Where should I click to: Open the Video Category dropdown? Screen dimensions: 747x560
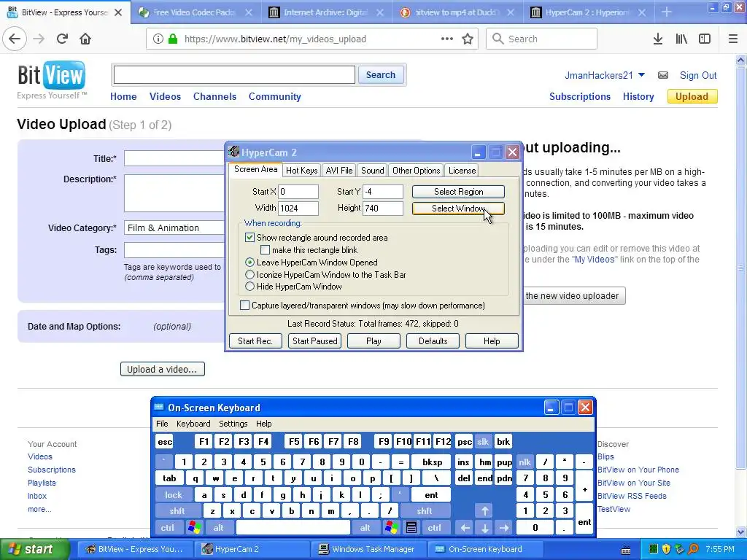[x=174, y=228]
